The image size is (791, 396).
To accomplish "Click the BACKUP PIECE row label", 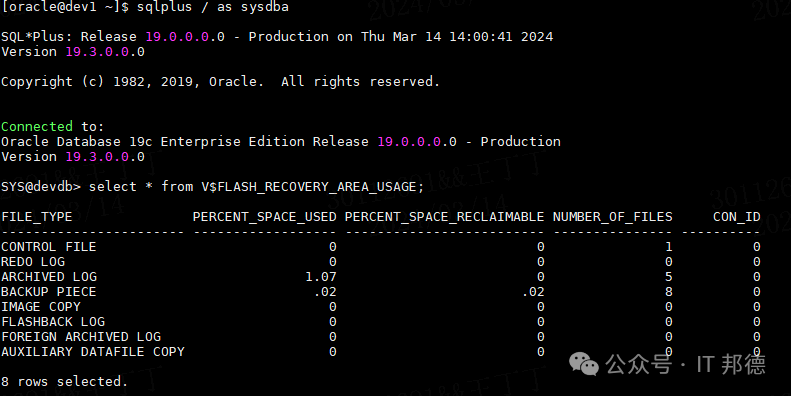I will click(x=48, y=292).
